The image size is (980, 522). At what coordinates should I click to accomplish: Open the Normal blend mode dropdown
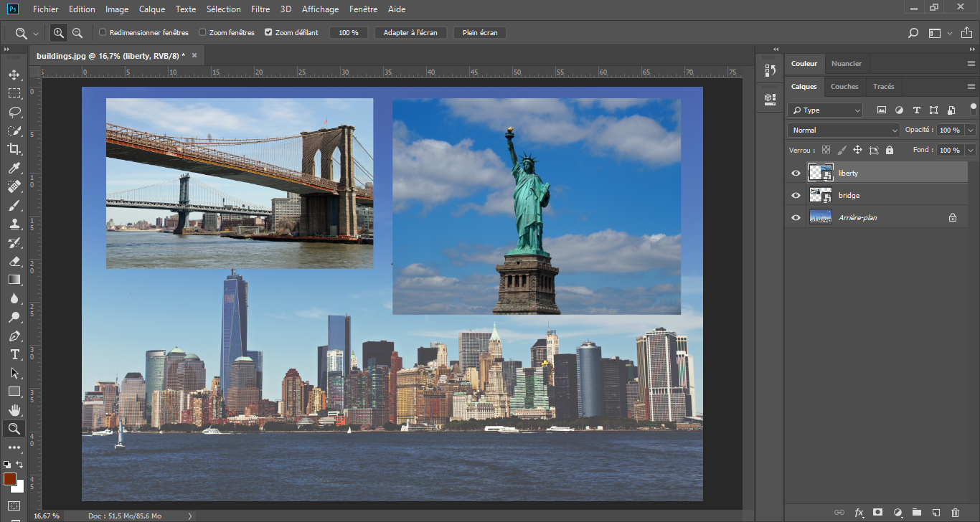point(843,130)
